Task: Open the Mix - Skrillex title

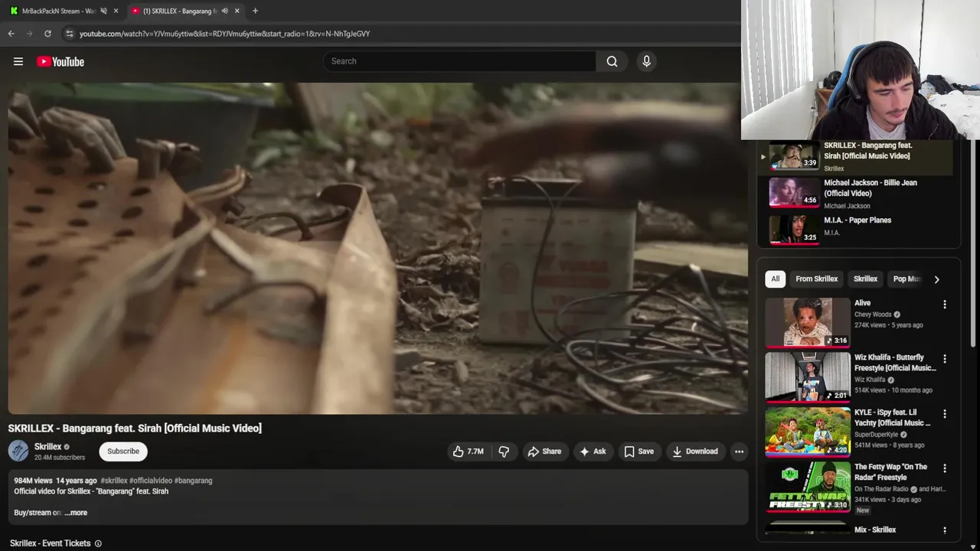Action: [875, 530]
